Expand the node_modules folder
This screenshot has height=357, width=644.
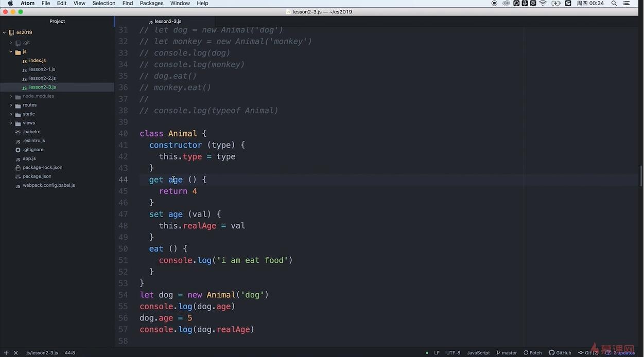tap(11, 96)
